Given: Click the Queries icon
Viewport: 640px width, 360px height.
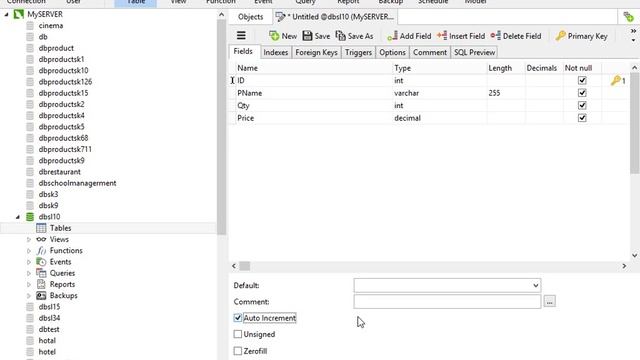Looking at the screenshot, I should click(x=41, y=273).
